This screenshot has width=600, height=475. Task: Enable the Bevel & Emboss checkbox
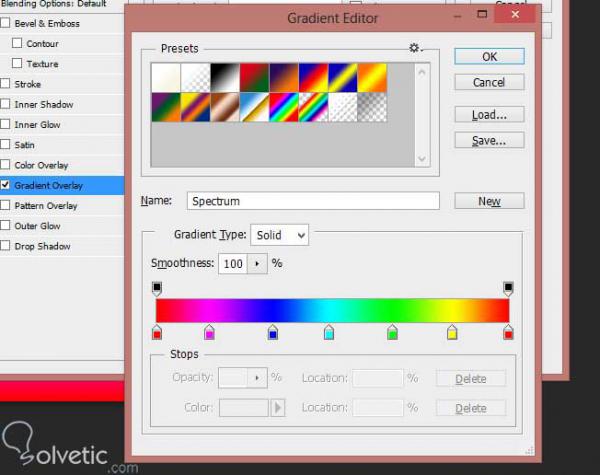point(5,23)
